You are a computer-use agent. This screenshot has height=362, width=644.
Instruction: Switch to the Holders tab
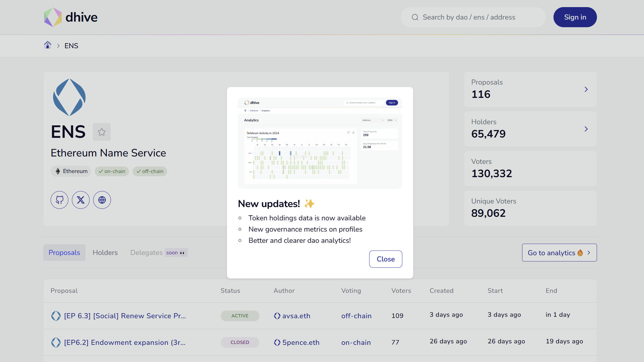coord(105,253)
